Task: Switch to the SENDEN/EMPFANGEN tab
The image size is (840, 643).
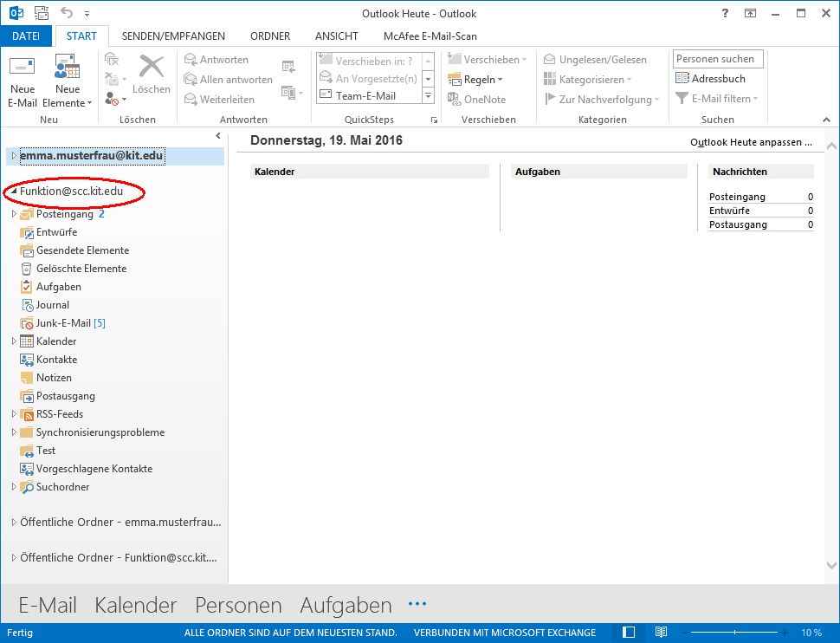Action: (173, 36)
